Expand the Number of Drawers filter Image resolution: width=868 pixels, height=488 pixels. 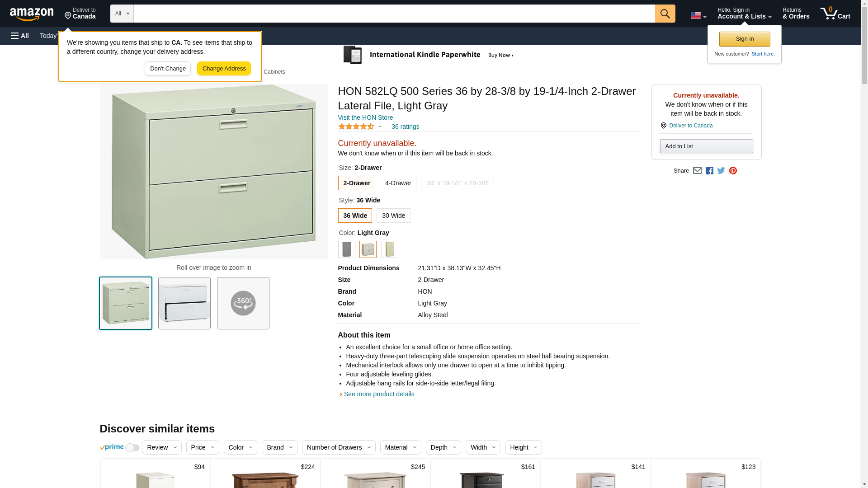point(339,447)
